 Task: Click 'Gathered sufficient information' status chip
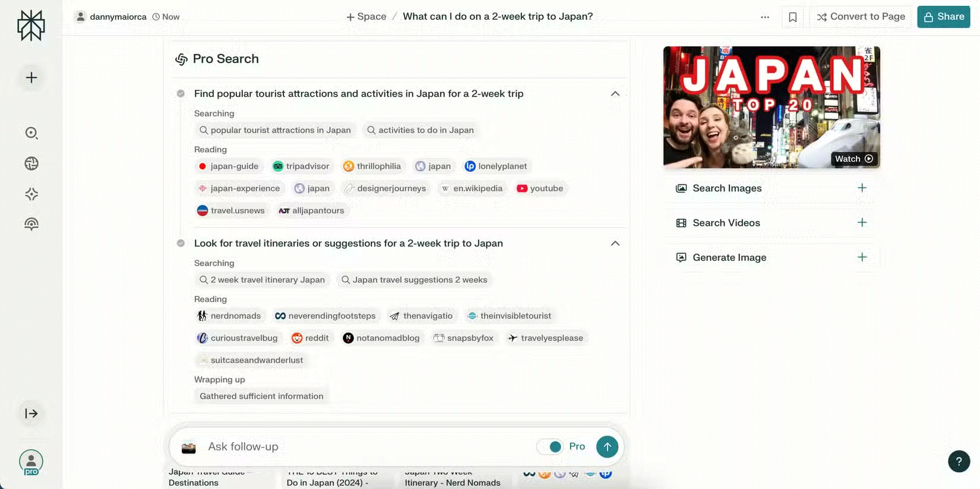pos(261,396)
